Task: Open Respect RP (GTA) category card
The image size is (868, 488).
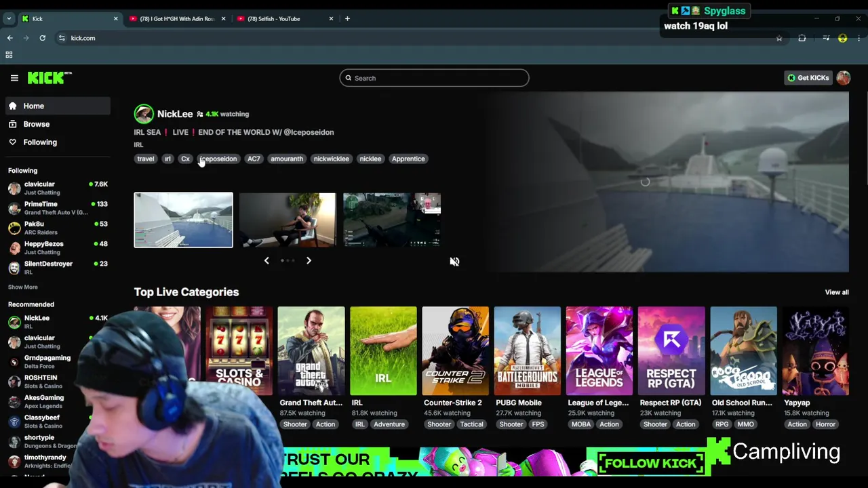Action: coord(671,351)
